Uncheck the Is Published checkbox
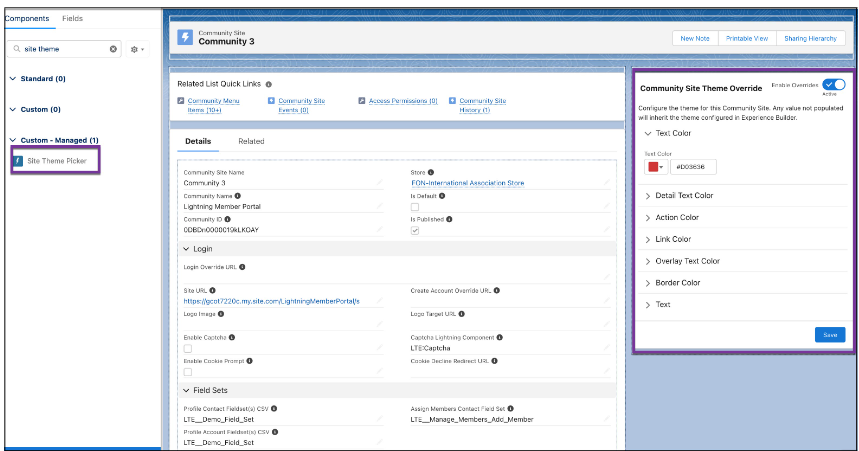This screenshot has width=859, height=451. click(415, 231)
